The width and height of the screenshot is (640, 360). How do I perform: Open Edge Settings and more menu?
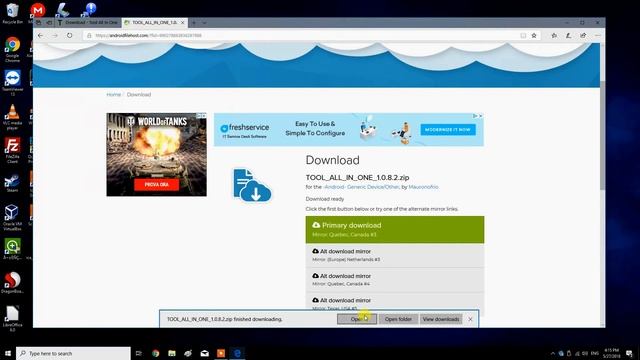coord(597,36)
